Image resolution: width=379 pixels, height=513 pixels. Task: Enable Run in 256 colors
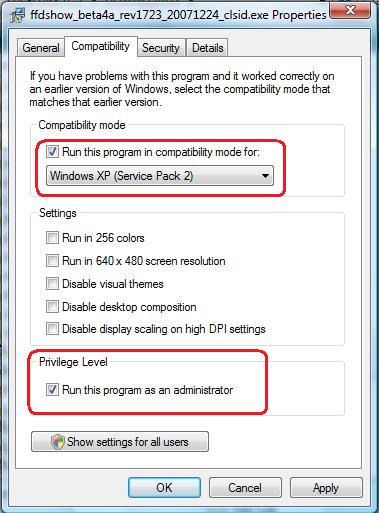[x=52, y=238]
